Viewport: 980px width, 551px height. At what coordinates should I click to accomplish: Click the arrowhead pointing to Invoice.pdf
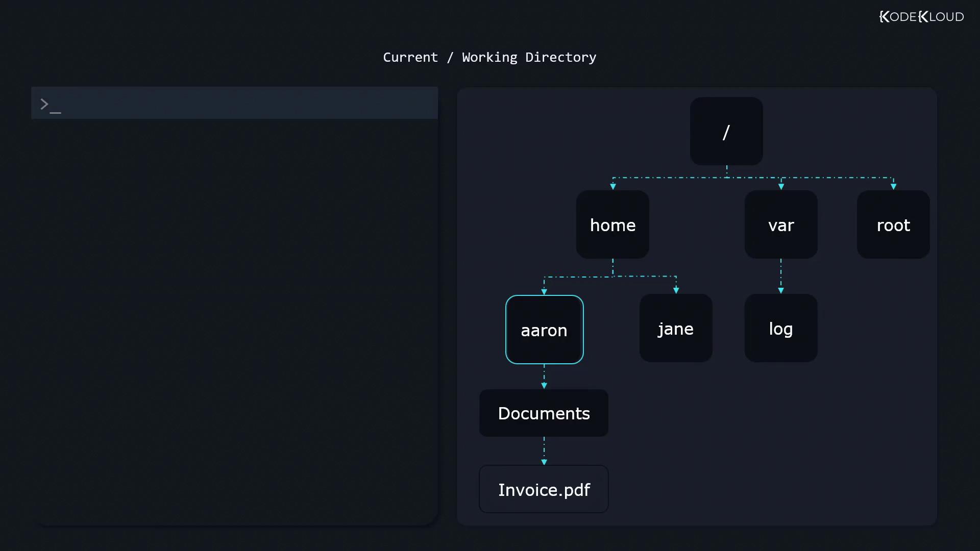544,462
